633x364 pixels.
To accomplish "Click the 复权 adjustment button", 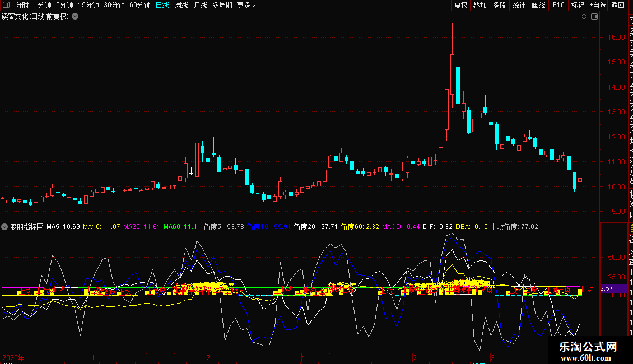I will coord(460,5).
